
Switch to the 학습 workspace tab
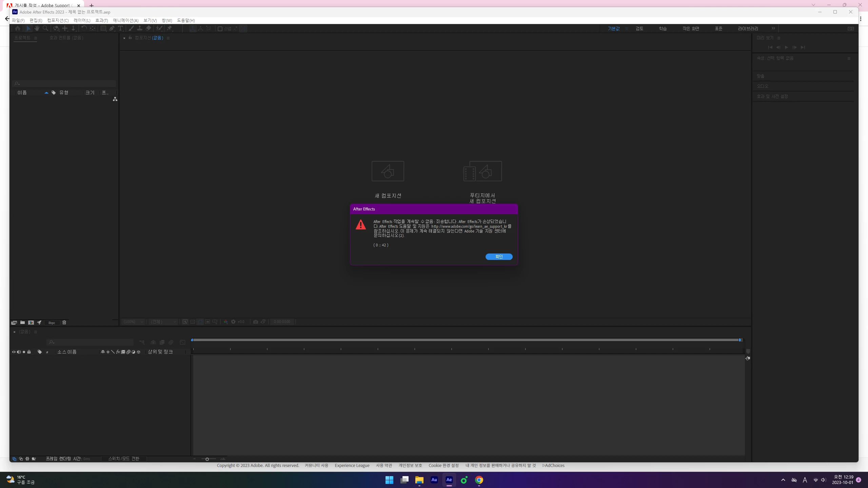pos(663,28)
